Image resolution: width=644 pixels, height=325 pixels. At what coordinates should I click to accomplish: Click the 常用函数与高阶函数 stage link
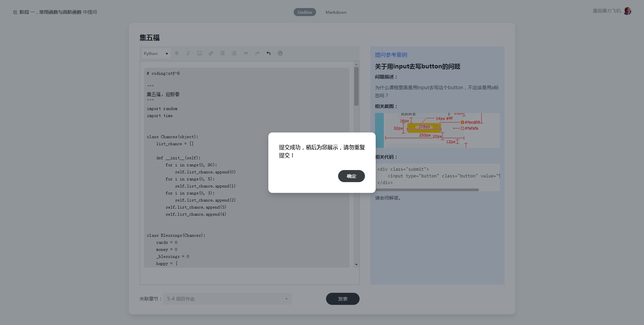[x=60, y=12]
